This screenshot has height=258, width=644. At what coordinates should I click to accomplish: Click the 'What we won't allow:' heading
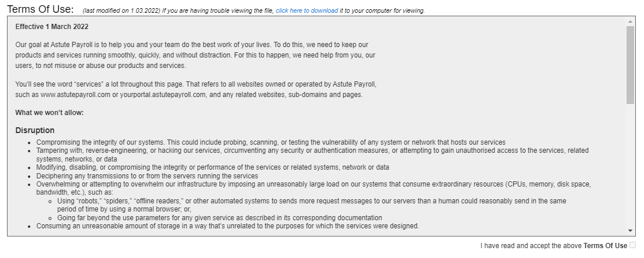[49, 113]
